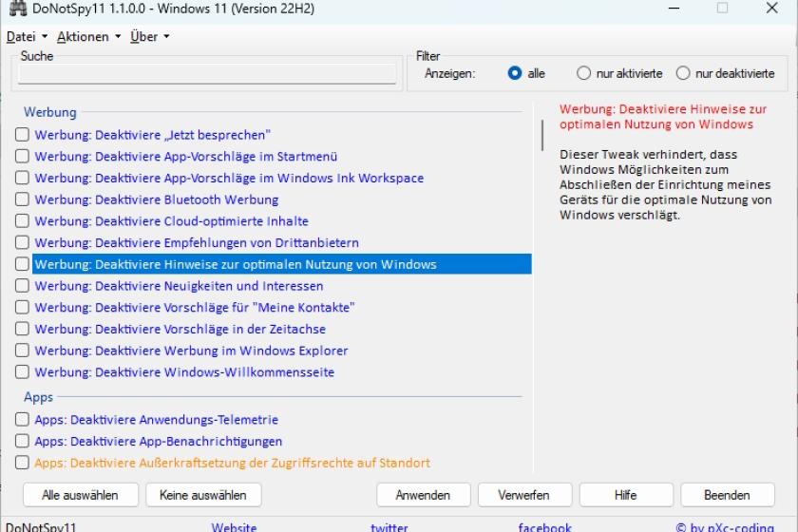Select row 'Werbung: Deaktiviere Bluetooth Werbung'
The height and width of the screenshot is (532, 798).
(x=156, y=199)
